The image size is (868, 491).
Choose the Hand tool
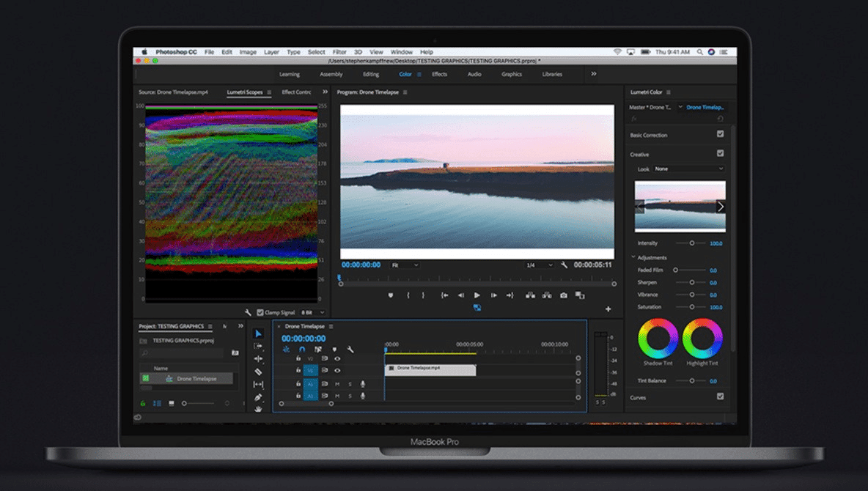coord(258,409)
